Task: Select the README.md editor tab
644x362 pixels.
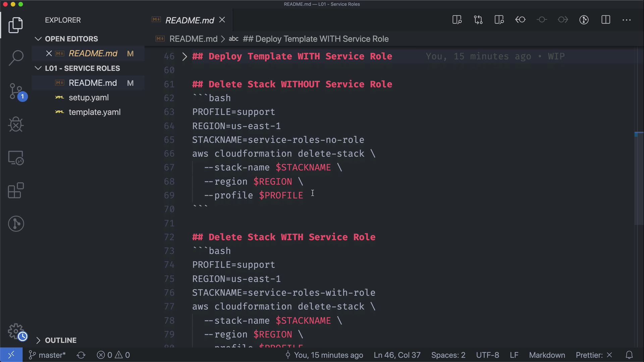Action: tap(190, 20)
